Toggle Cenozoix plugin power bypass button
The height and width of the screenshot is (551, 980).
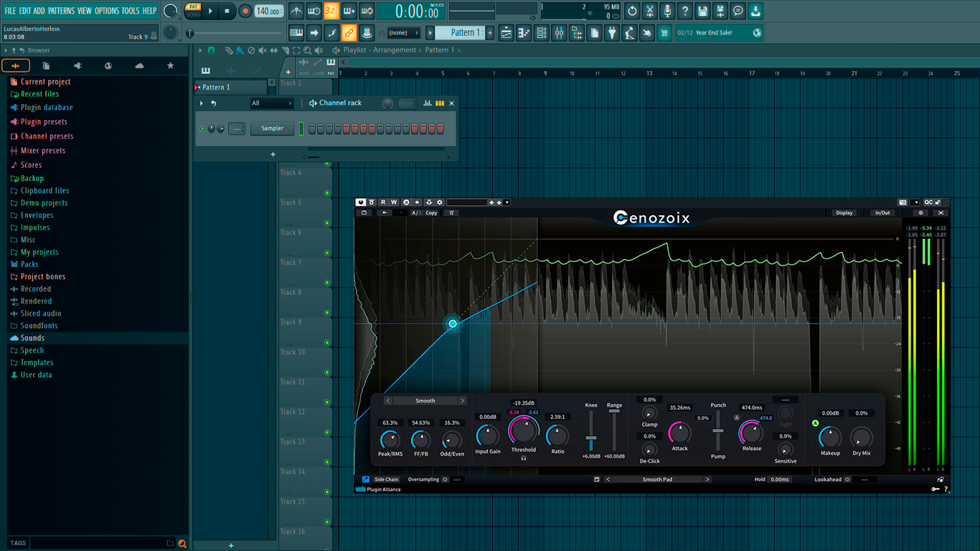coord(361,202)
